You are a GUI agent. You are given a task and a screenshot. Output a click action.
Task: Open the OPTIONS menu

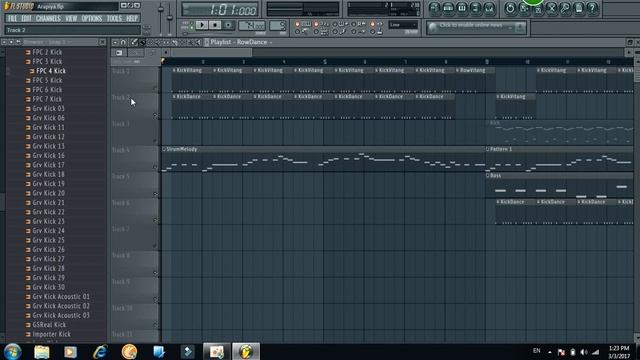[92, 18]
